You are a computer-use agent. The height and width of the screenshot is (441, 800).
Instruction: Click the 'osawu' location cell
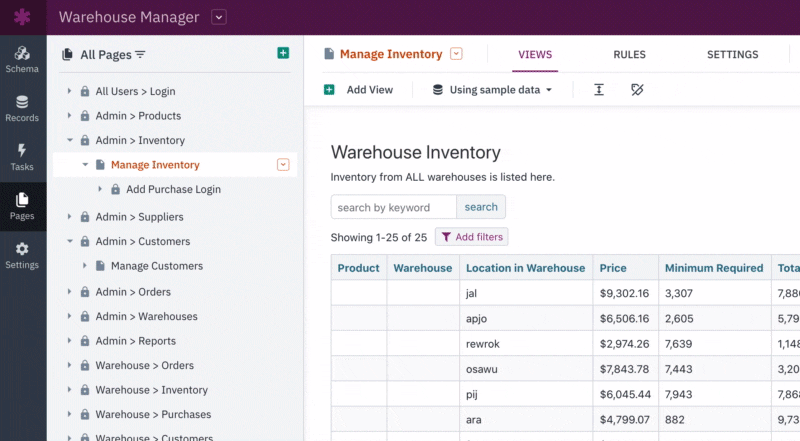pos(526,369)
